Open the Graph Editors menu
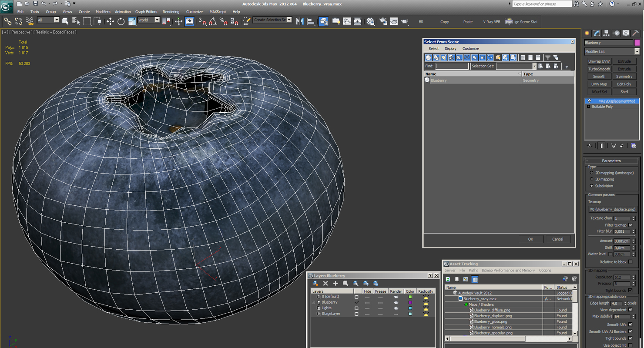644x348 pixels. (146, 12)
